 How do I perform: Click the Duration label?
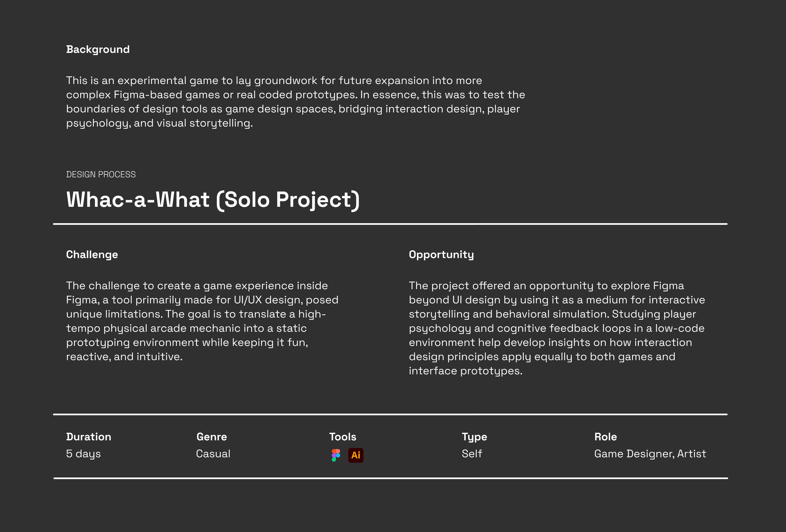coord(89,437)
